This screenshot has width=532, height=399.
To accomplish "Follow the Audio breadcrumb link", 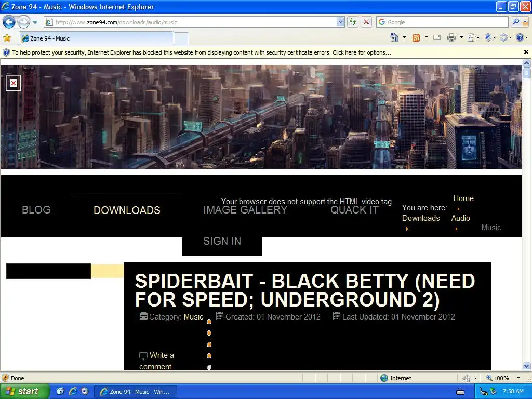I will pyautogui.click(x=460, y=218).
